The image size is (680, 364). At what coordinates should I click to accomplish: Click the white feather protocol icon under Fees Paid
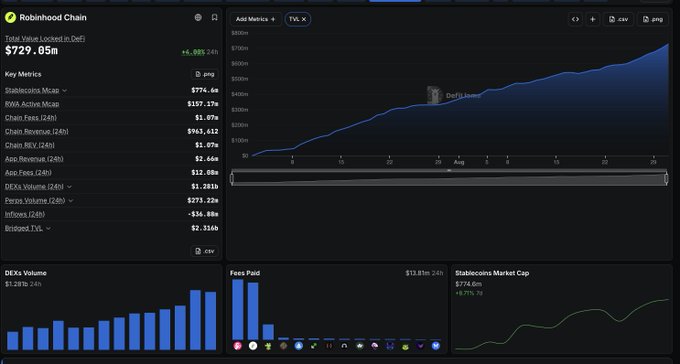tap(253, 346)
